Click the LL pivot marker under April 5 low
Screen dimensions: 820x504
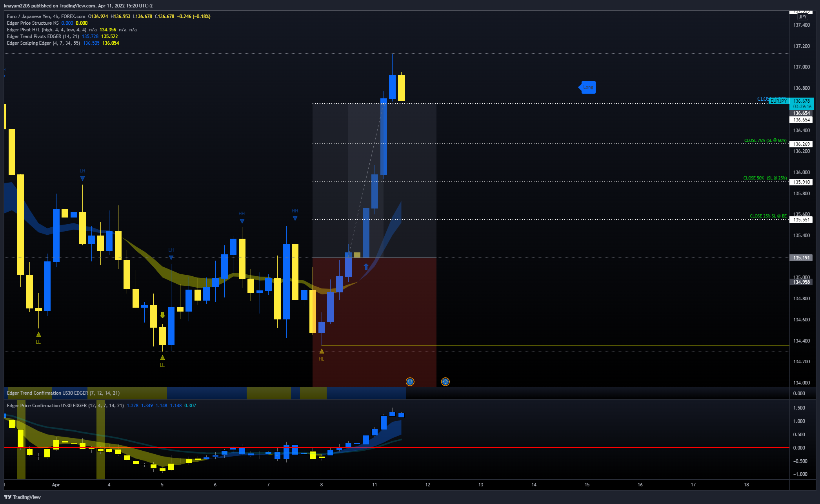click(162, 357)
